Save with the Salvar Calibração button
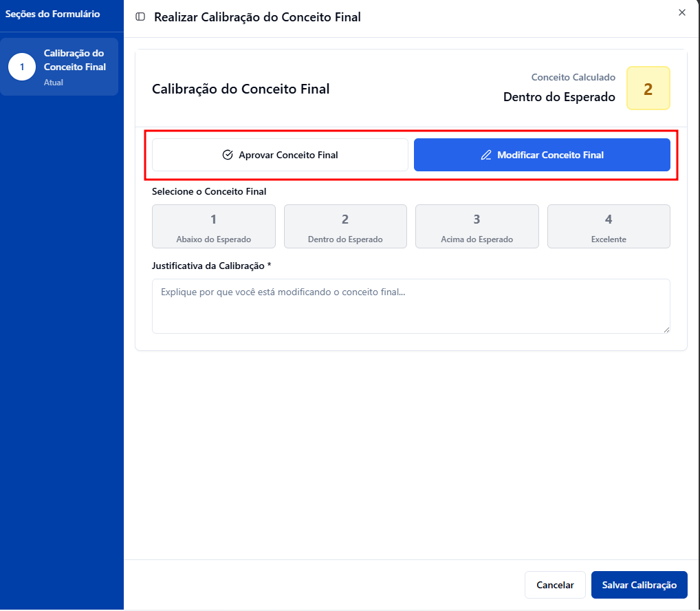 [639, 585]
